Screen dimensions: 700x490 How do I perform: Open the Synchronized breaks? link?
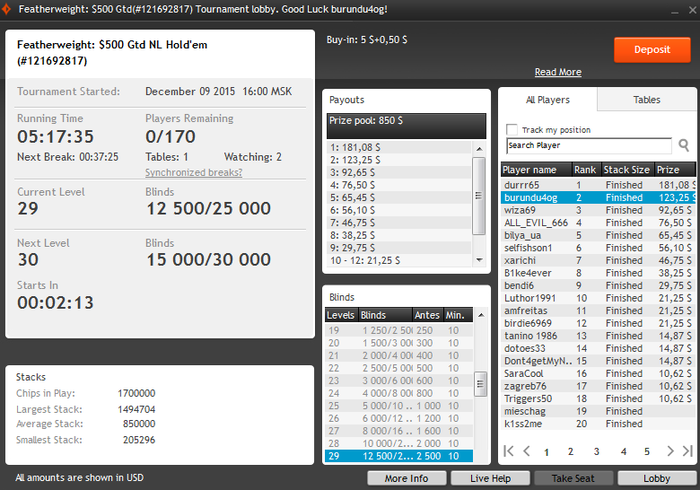point(194,172)
